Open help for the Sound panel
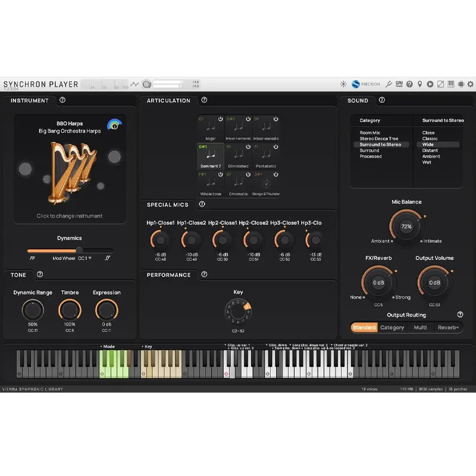476x476 pixels. tap(382, 100)
